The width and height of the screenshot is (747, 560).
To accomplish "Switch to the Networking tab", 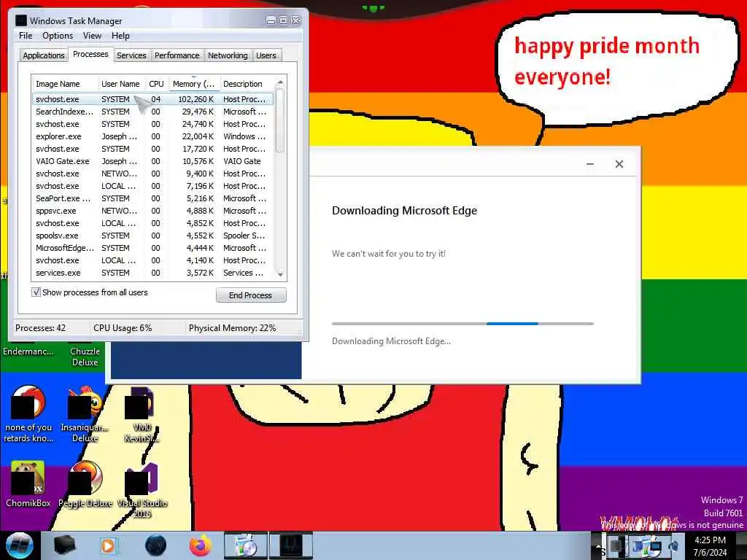I will (x=228, y=55).
